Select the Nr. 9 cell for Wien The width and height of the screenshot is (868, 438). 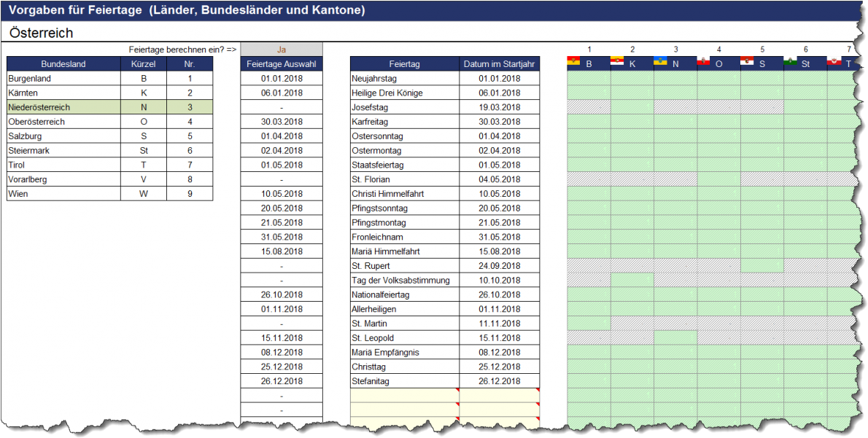[190, 194]
